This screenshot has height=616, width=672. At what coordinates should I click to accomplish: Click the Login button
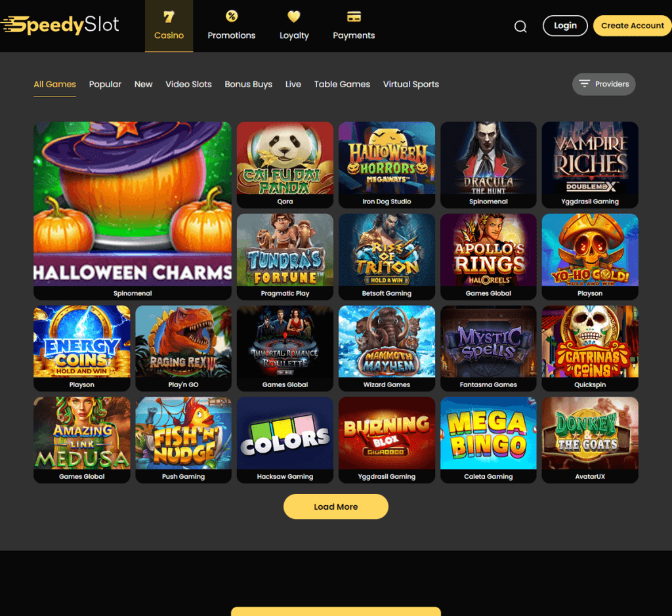pos(565,26)
